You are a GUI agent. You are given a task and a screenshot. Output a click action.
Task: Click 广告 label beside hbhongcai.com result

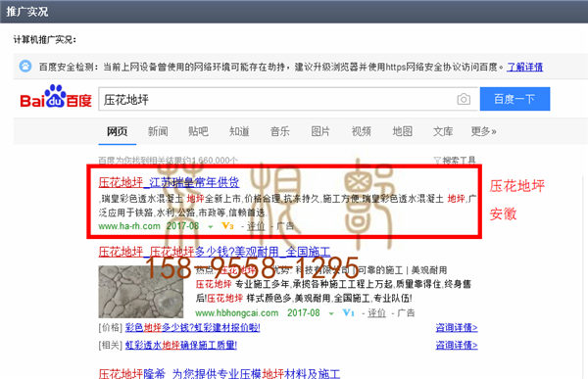tap(406, 312)
